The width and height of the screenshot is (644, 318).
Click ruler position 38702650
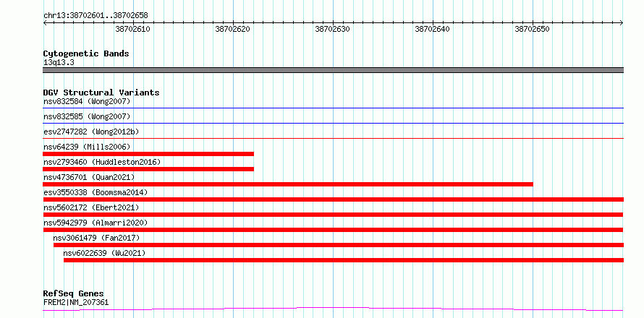pos(533,29)
